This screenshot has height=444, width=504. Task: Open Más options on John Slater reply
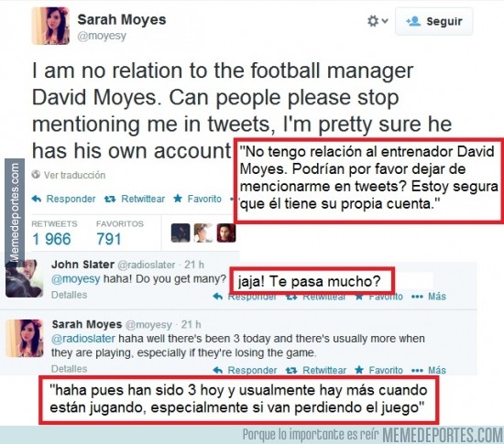(x=429, y=297)
